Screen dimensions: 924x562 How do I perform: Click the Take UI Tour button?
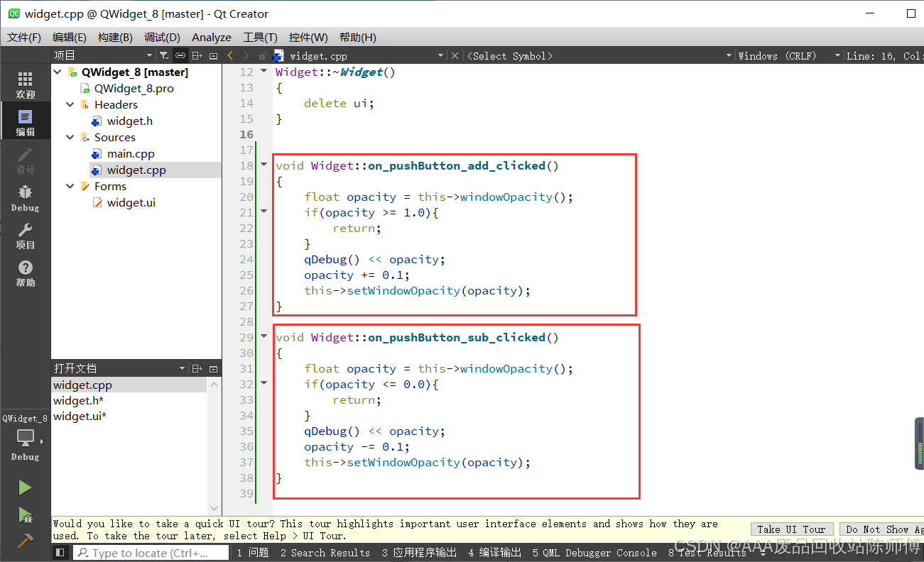(791, 529)
